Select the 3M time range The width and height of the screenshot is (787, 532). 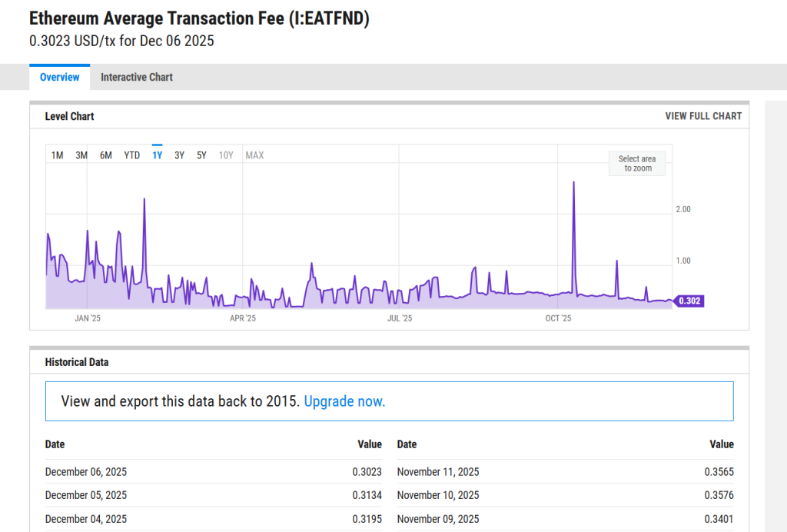click(81, 155)
